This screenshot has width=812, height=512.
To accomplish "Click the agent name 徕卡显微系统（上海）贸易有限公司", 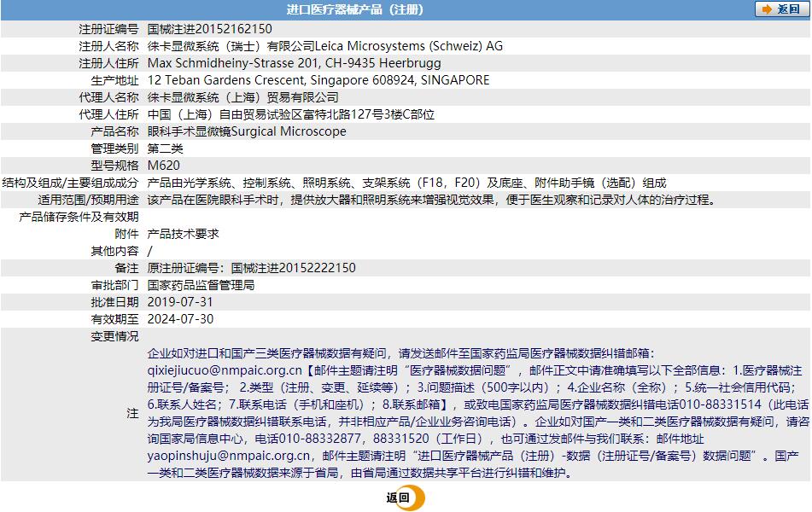I will pos(242,97).
